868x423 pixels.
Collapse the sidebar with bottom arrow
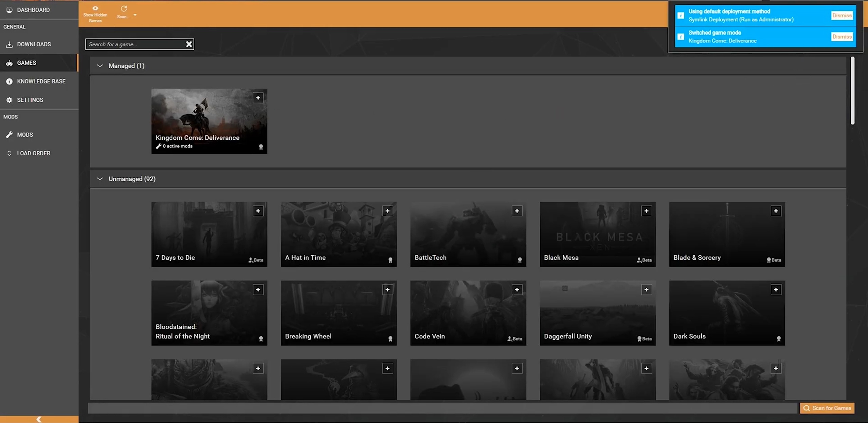[x=39, y=419]
